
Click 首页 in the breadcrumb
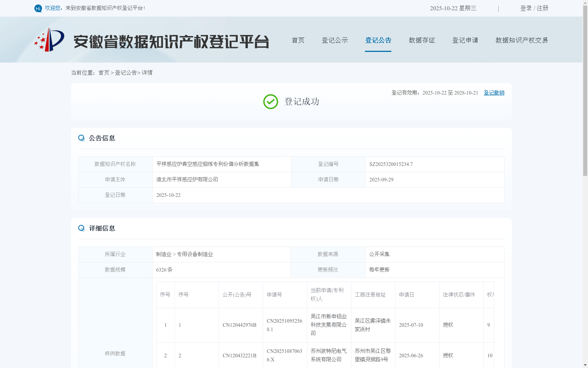click(104, 72)
